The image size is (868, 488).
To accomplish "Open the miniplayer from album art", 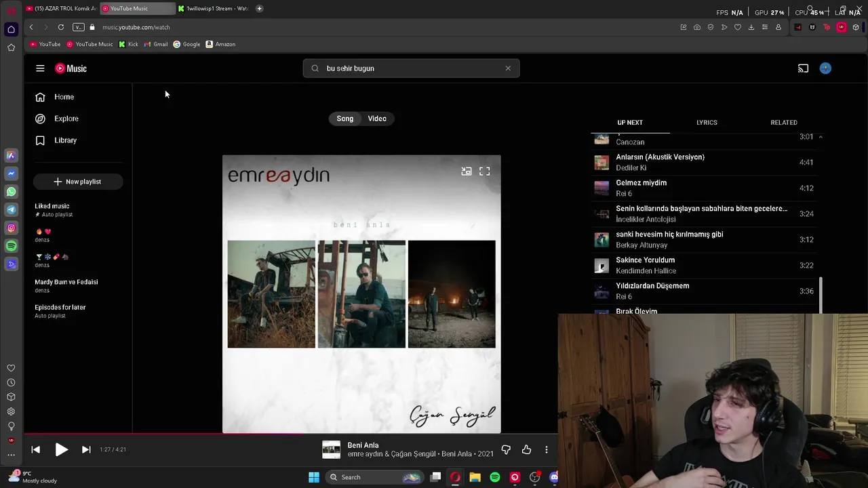I will [467, 171].
